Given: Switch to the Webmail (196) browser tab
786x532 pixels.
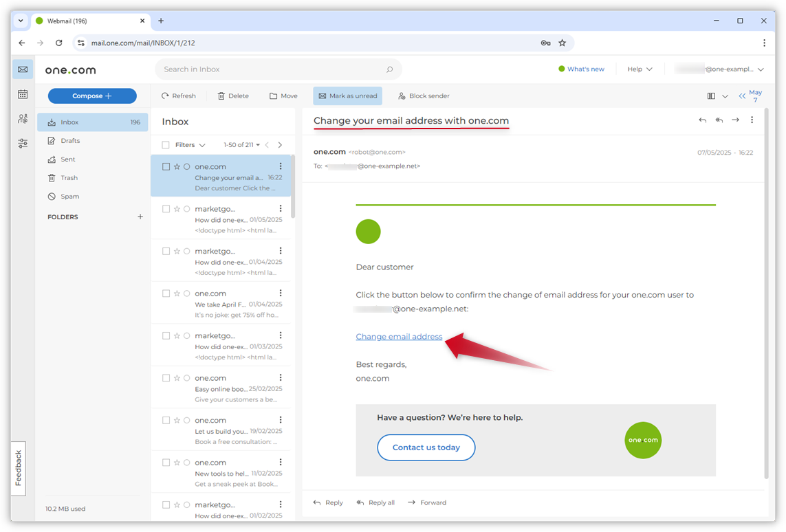Looking at the screenshot, I should click(x=90, y=21).
